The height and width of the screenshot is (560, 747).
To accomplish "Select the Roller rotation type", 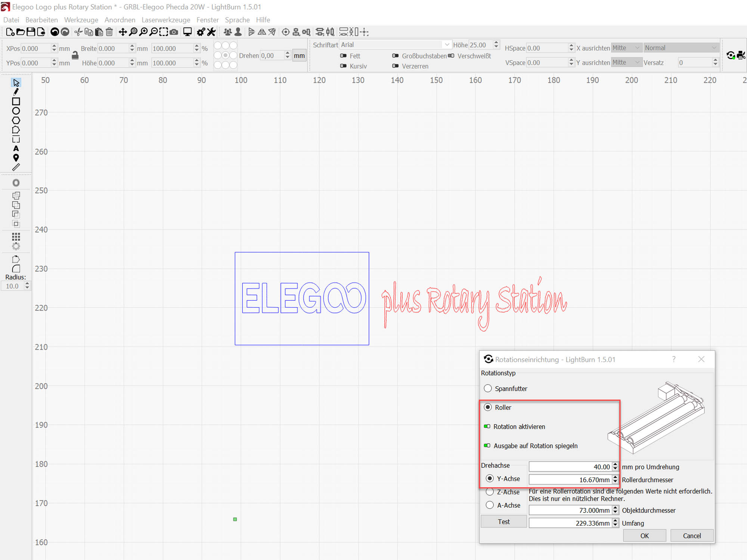I will 488,407.
